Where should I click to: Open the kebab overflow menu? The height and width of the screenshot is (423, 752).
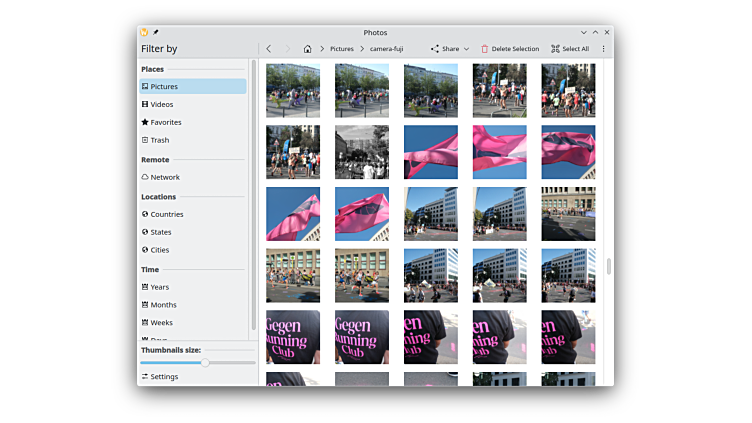tap(603, 49)
